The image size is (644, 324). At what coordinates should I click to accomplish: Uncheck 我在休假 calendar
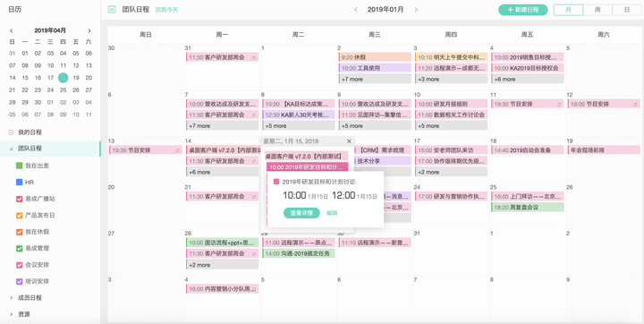click(x=19, y=232)
